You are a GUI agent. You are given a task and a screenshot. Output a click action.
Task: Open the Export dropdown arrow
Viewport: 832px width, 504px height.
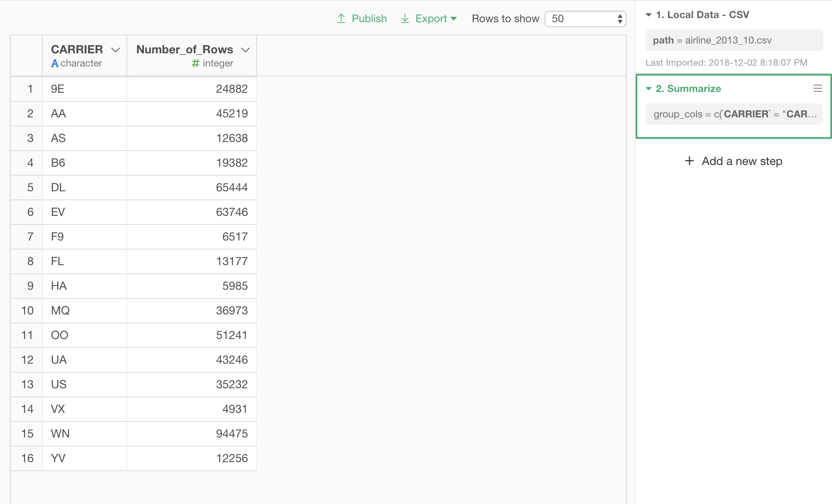pos(454,18)
